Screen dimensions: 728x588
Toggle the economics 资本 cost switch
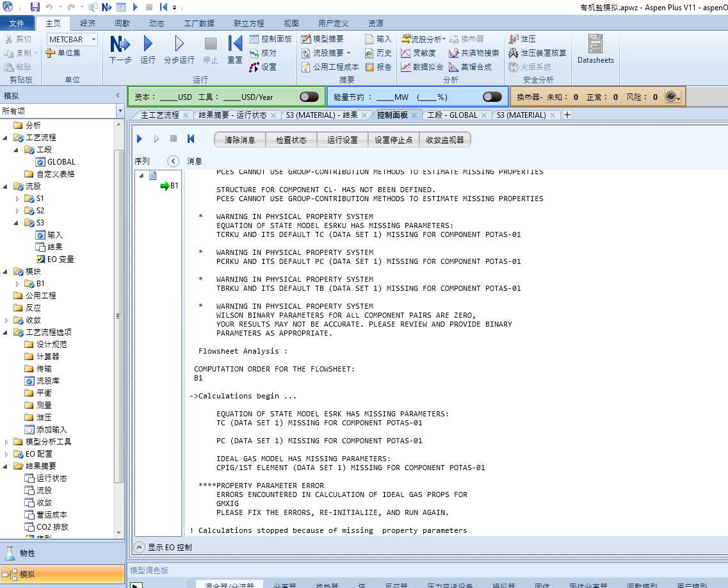point(309,97)
